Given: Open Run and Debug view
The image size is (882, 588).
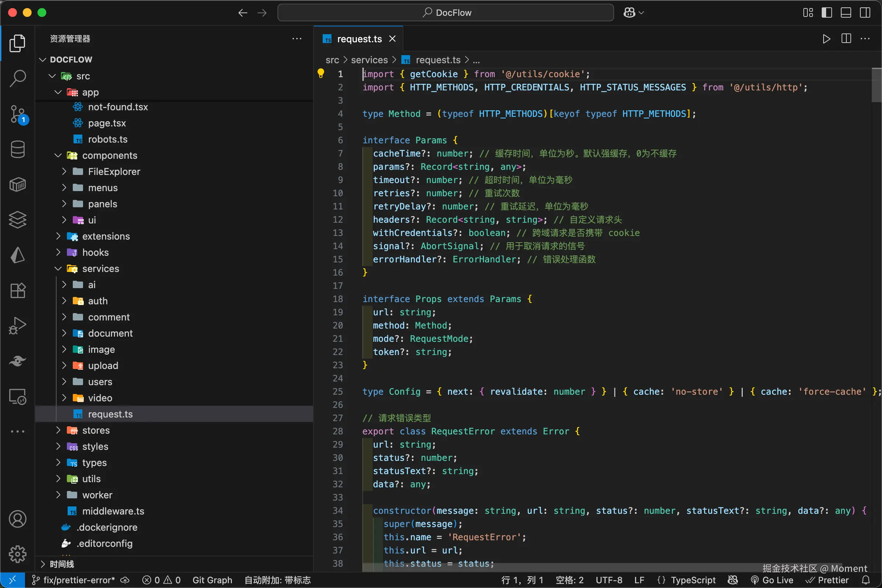Looking at the screenshot, I should click(x=17, y=326).
